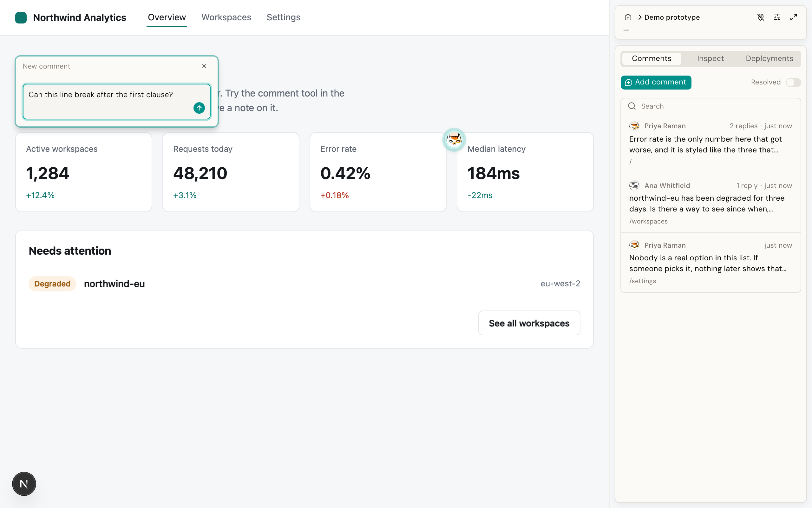Open the Deployments tab

pos(769,58)
